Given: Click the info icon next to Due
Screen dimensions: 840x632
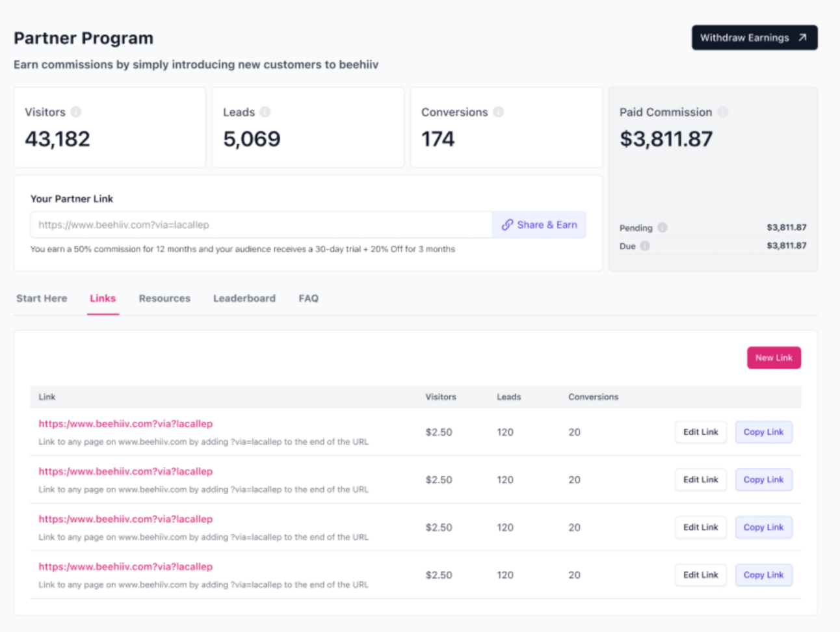Looking at the screenshot, I should point(645,246).
